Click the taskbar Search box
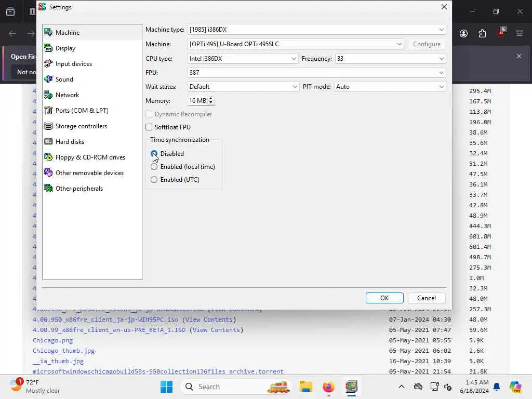 235,387
